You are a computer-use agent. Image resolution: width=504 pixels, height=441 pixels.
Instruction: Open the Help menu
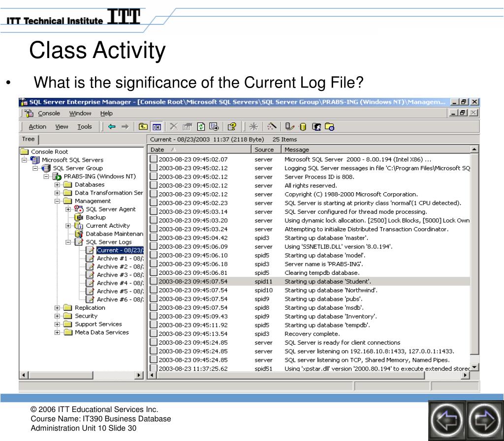click(106, 113)
